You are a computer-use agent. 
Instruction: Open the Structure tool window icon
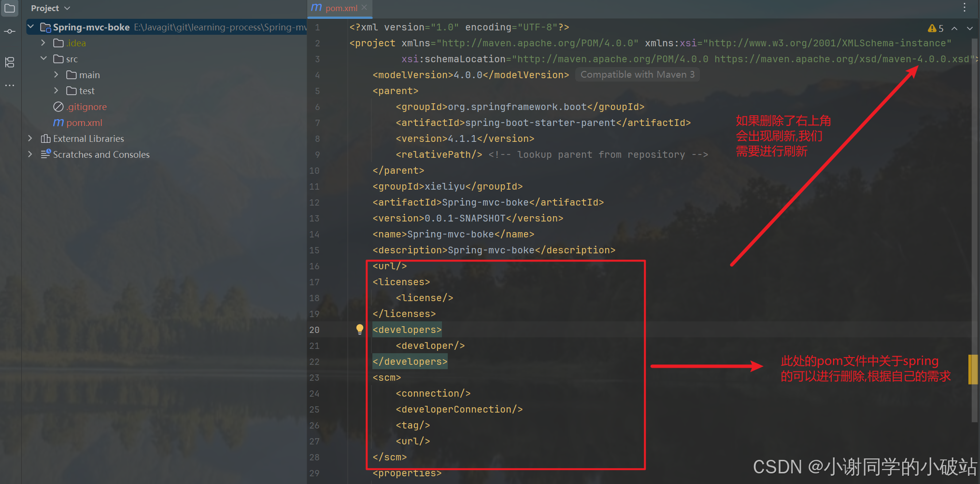10,62
